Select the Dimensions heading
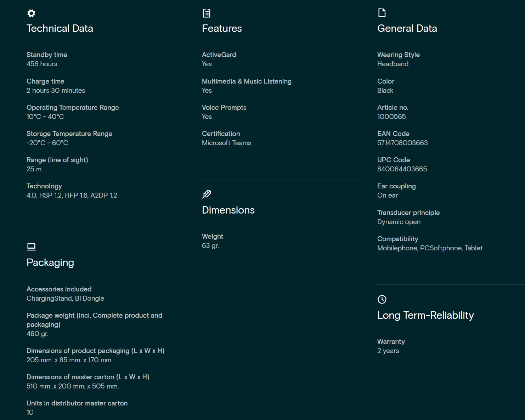 pos(228,210)
